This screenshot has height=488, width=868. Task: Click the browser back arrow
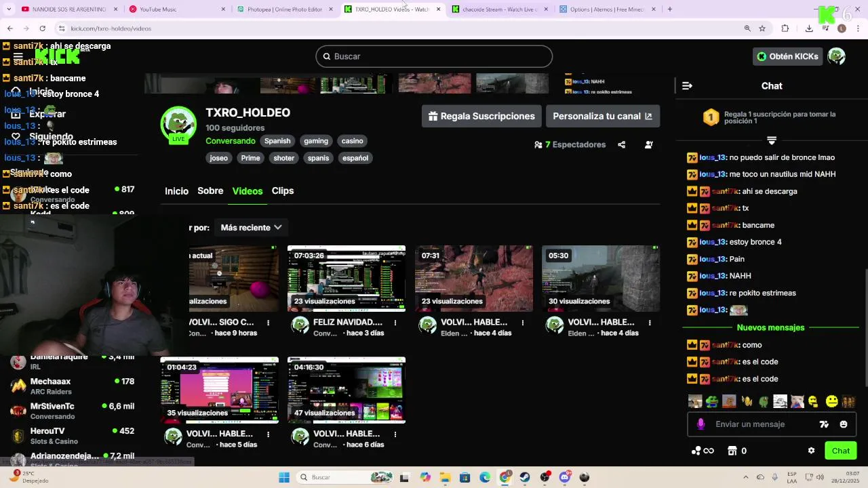10,28
